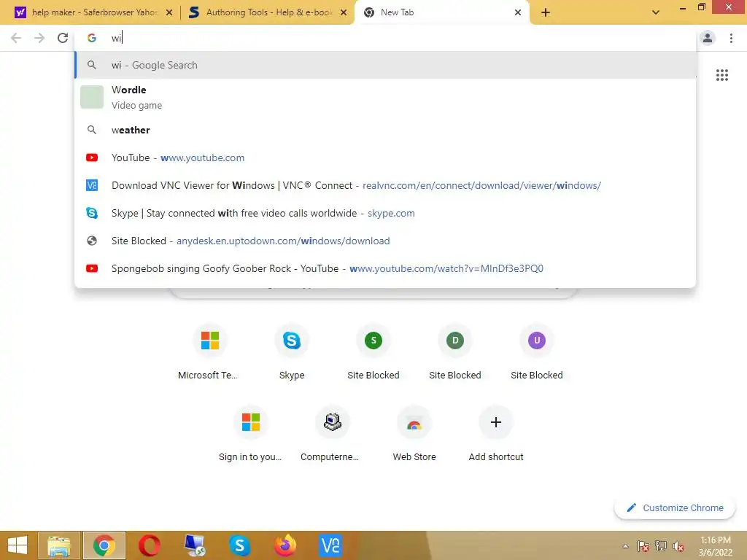This screenshot has width=747, height=560.
Task: Open 'Sign in to you...' shortcut
Action: tap(251, 435)
